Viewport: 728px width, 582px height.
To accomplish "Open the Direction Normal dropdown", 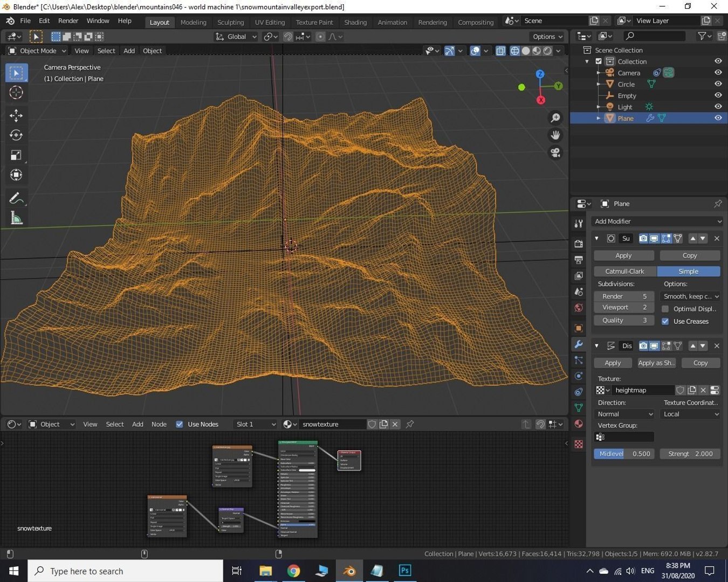I will (624, 414).
